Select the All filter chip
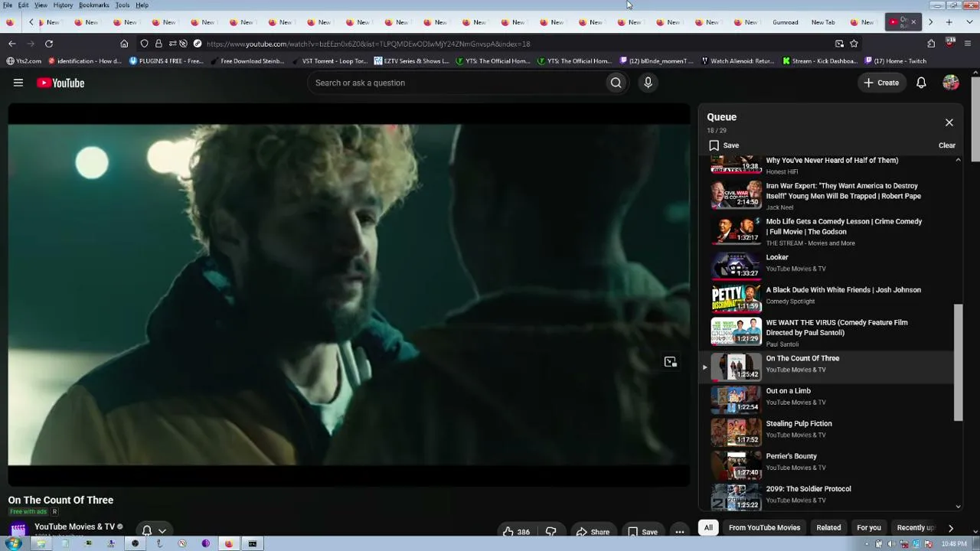980x551 pixels. click(x=708, y=527)
